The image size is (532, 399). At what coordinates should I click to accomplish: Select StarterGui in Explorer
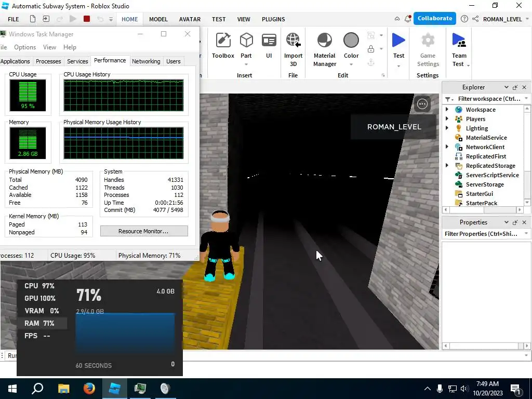(479, 194)
